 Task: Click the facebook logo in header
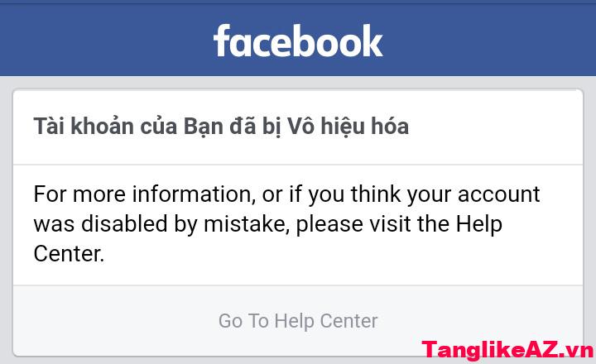coord(298,41)
